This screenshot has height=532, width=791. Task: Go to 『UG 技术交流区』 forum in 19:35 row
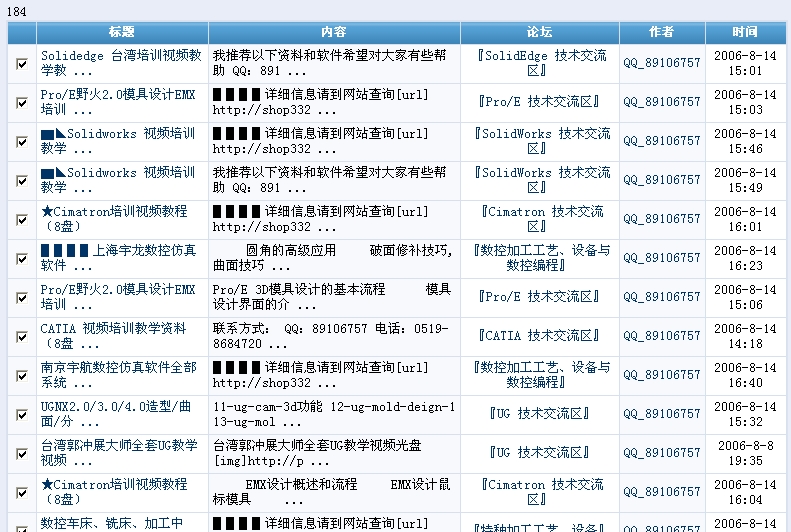(x=539, y=453)
